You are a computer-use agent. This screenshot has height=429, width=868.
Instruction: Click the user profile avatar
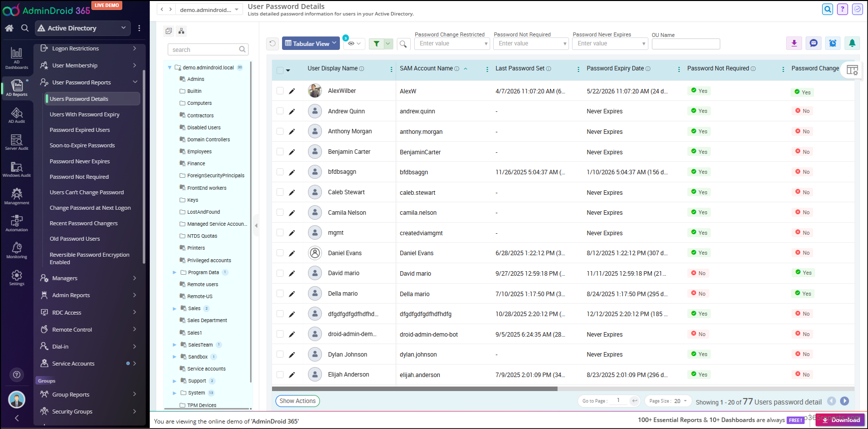click(16, 400)
